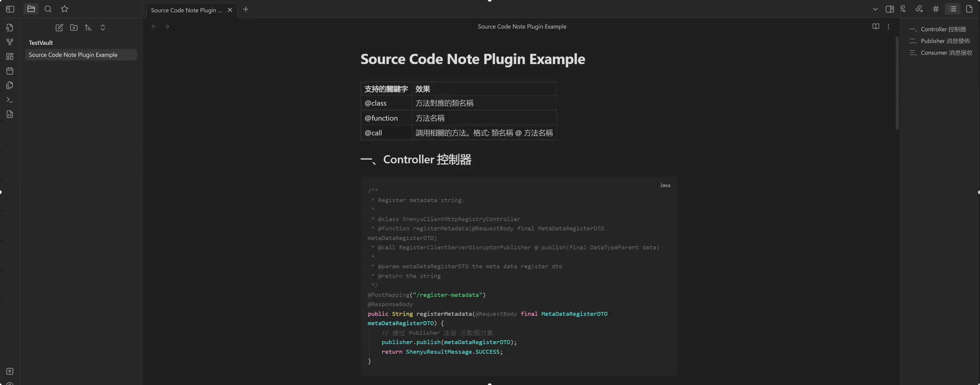Click the @PostMapping annotation line in code
This screenshot has height=385, width=980.
pos(426,295)
